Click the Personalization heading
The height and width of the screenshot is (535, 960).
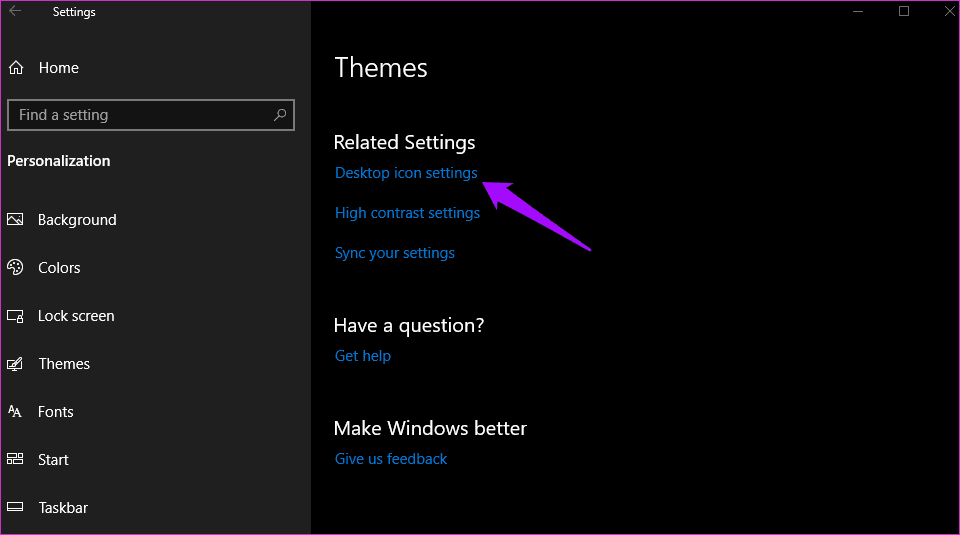(59, 161)
